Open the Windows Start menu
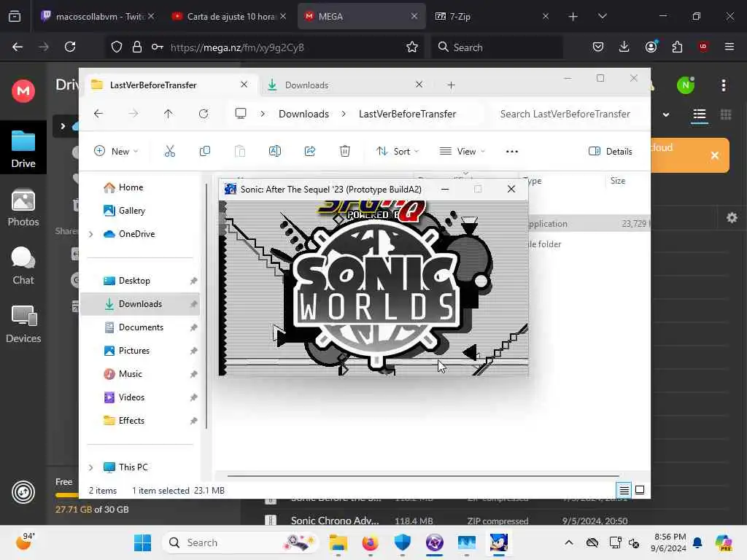 (142, 542)
